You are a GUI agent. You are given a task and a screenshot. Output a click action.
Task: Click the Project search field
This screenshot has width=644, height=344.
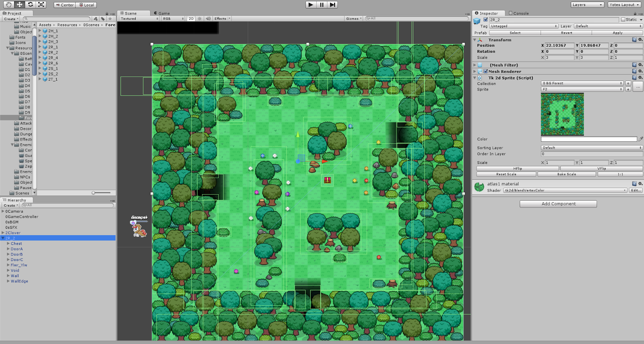pos(56,19)
